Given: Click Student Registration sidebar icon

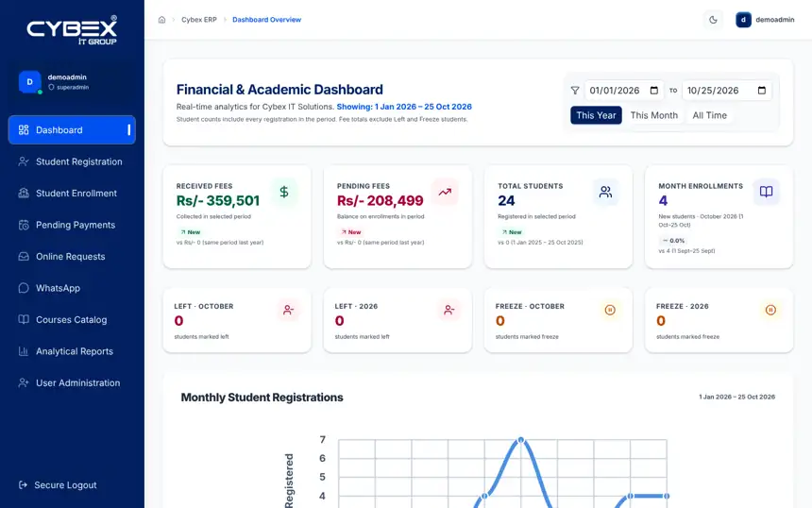Looking at the screenshot, I should (24, 161).
